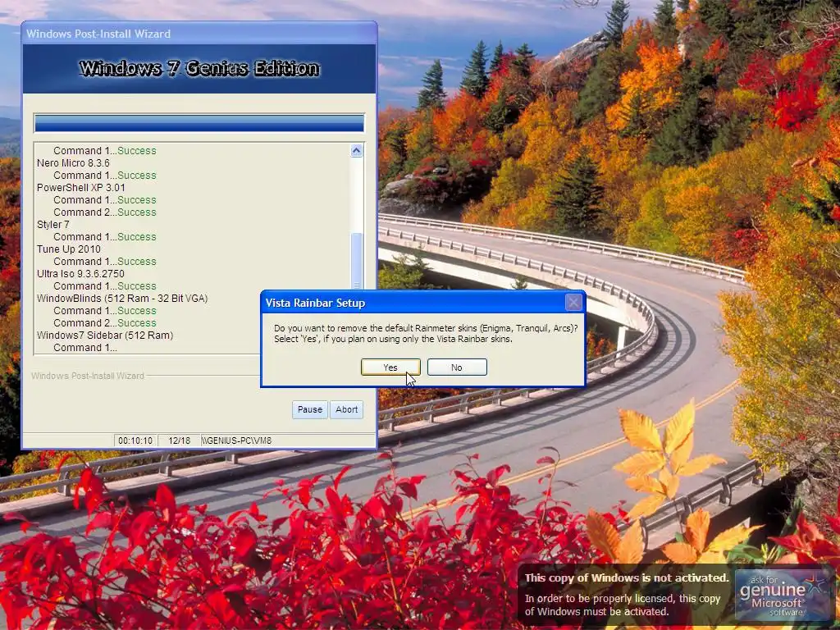Click the install log scrollbar thumb
This screenshot has width=840, height=630.
(356, 261)
